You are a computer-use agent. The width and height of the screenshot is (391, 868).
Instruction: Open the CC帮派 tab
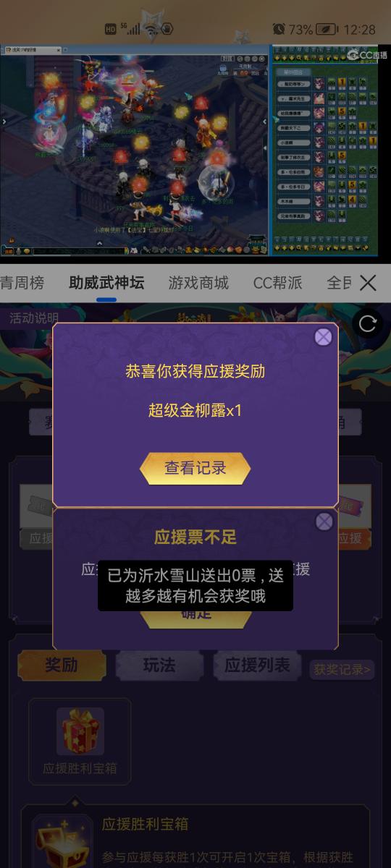[277, 283]
